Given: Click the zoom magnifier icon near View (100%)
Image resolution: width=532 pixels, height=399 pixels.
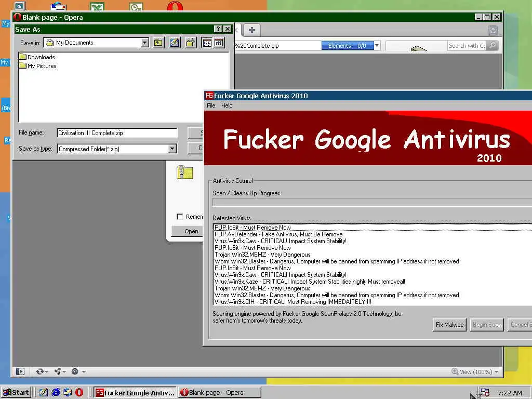Looking at the screenshot, I should click(455, 371).
